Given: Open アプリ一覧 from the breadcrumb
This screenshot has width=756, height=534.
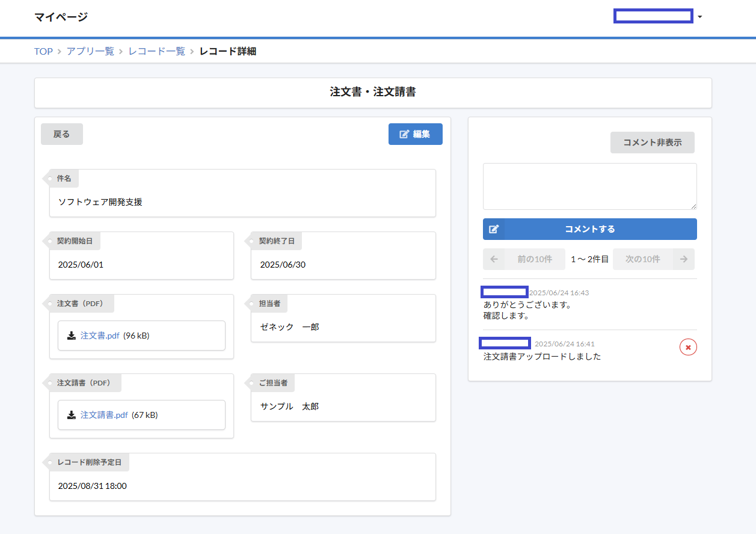Looking at the screenshot, I should point(90,51).
